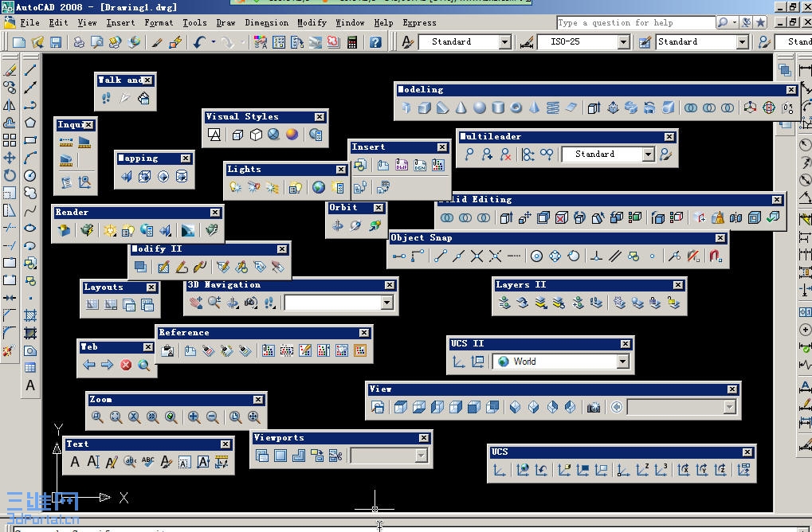This screenshot has width=812, height=532.
Task: Click Snap to Intersection in Object Snap
Action: (x=477, y=256)
